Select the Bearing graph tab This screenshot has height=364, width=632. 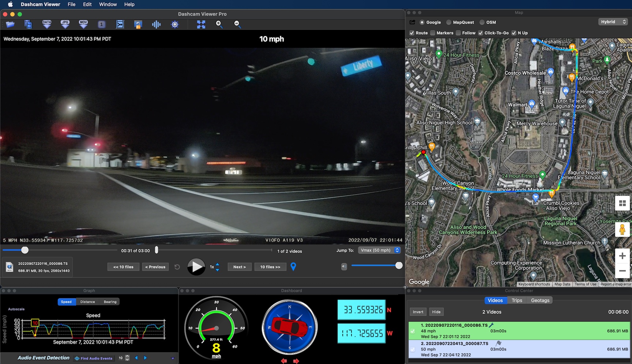tap(110, 302)
